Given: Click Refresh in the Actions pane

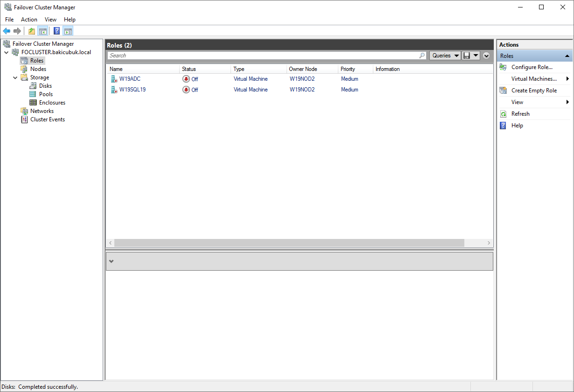Looking at the screenshot, I should pyautogui.click(x=520, y=114).
